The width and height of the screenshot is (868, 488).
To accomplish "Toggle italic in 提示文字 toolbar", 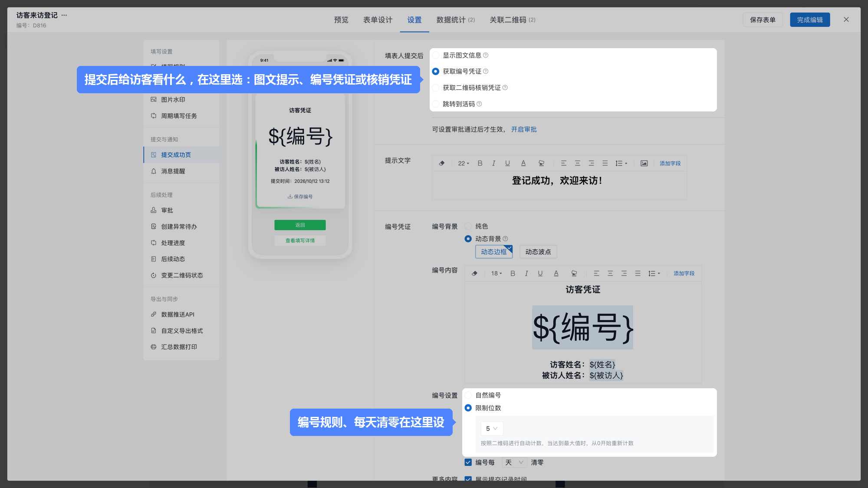I will (493, 163).
